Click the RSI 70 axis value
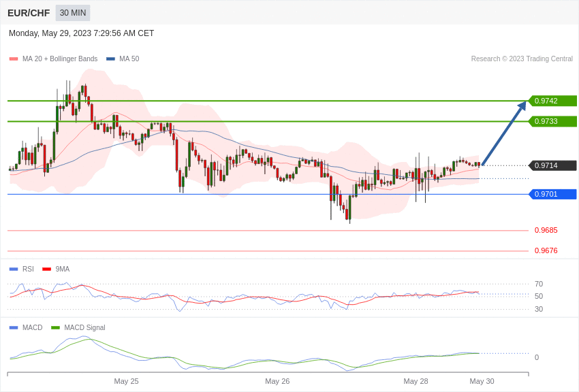 point(539,284)
